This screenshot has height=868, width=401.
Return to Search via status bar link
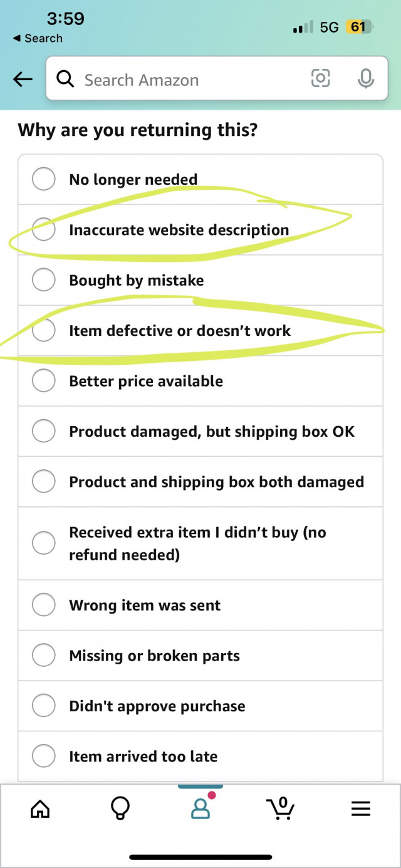coord(38,38)
